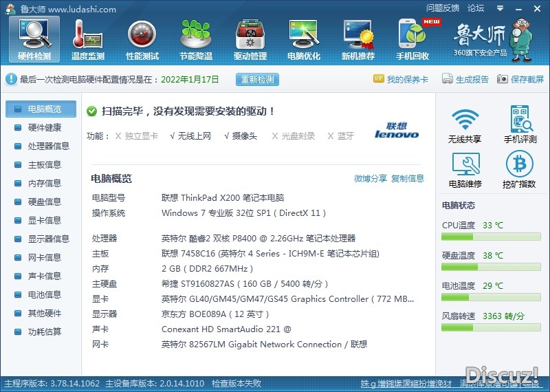Click 保存截屏 camera option
550x392 pixels.
520,79
